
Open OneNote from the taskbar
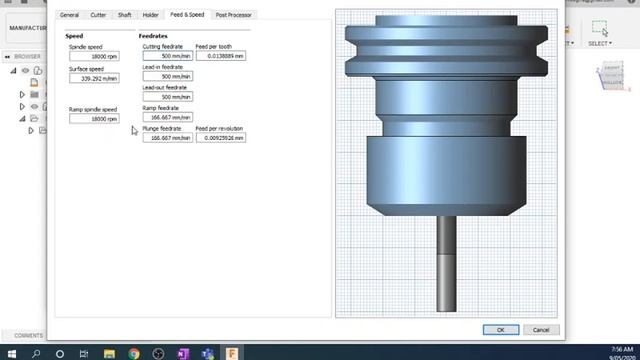183,353
